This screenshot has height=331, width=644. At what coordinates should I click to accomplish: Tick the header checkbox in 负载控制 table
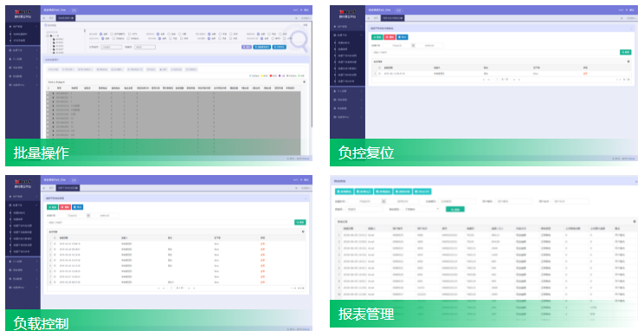(x=55, y=237)
